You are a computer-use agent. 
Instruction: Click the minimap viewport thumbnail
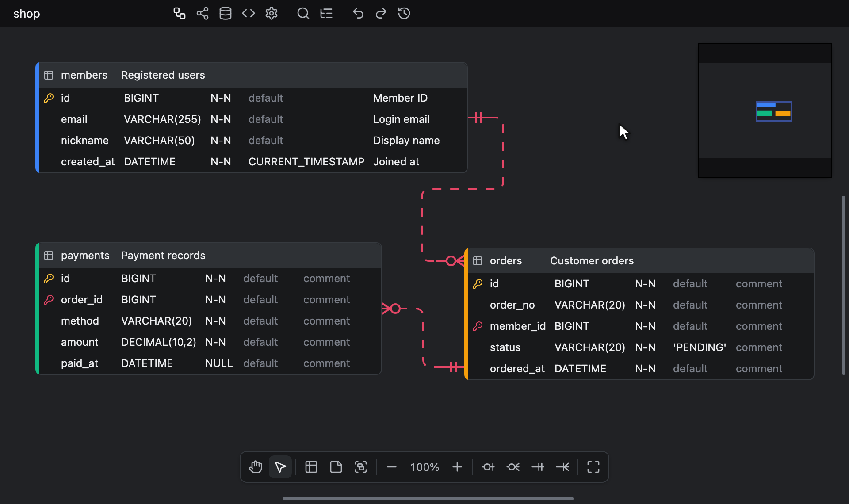(x=774, y=111)
